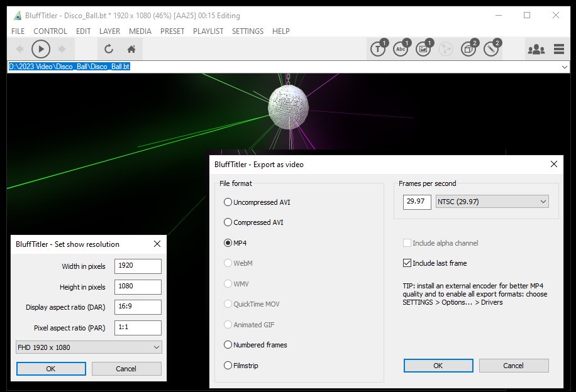Play the Disco_Ball show

tap(41, 49)
